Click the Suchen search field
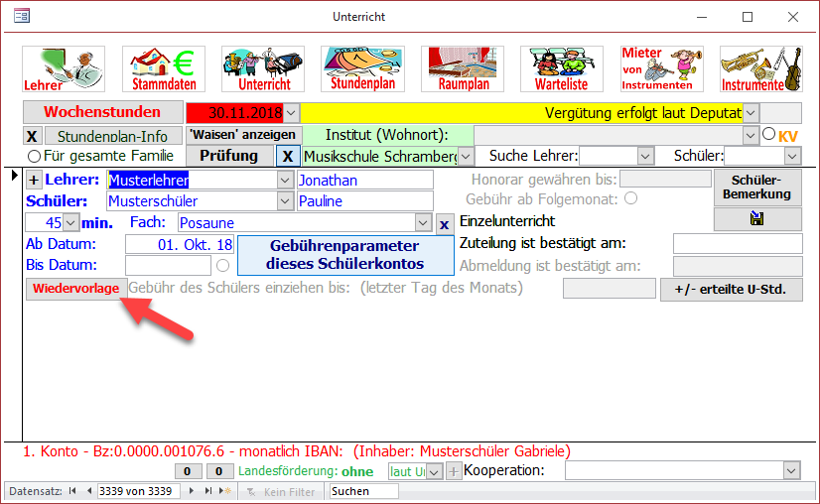This screenshot has height=504, width=820. click(x=363, y=491)
